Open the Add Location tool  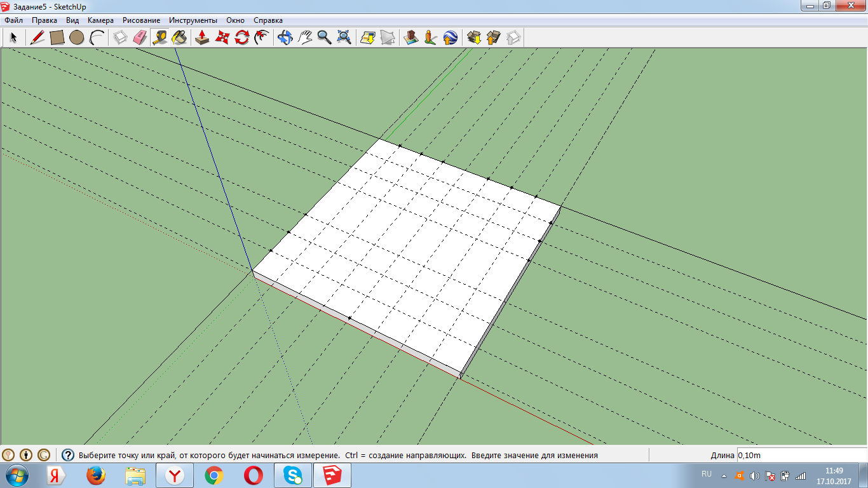pos(368,37)
